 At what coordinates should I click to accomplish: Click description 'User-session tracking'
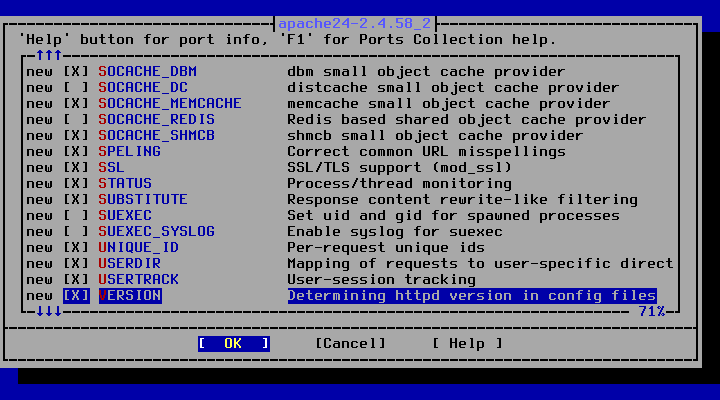(x=382, y=280)
